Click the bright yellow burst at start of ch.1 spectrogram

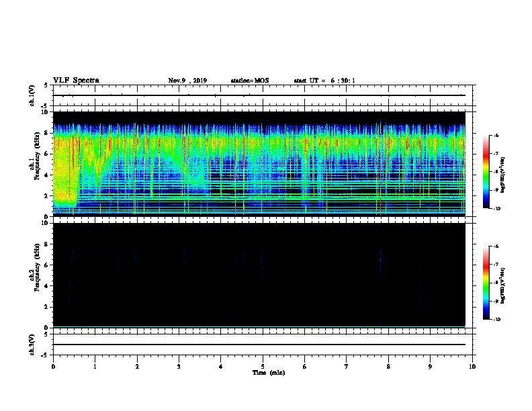click(x=65, y=171)
